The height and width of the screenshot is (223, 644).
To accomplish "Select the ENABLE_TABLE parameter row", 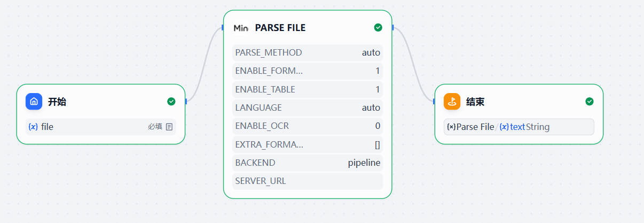I will (x=308, y=89).
